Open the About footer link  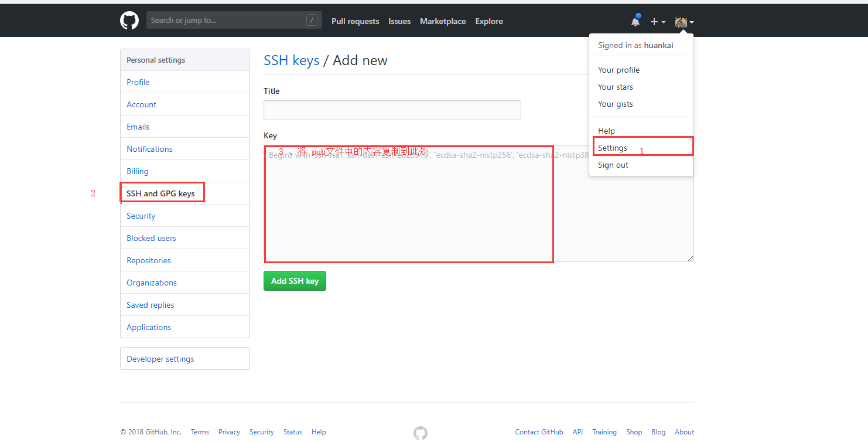pyautogui.click(x=684, y=432)
